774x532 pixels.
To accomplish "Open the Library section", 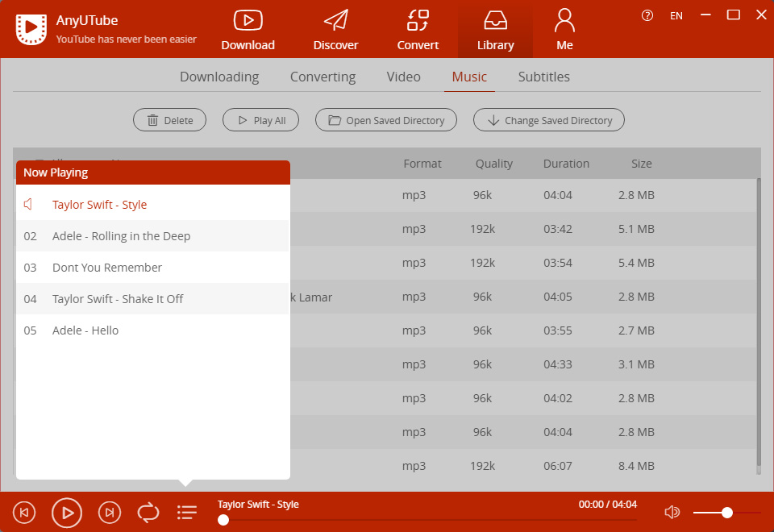I will (495, 30).
